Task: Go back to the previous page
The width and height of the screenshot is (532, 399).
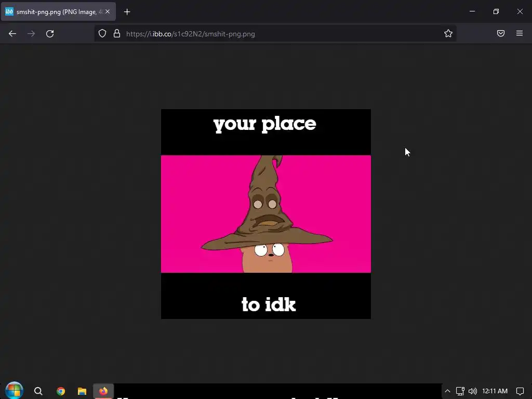Action: (x=12, y=34)
